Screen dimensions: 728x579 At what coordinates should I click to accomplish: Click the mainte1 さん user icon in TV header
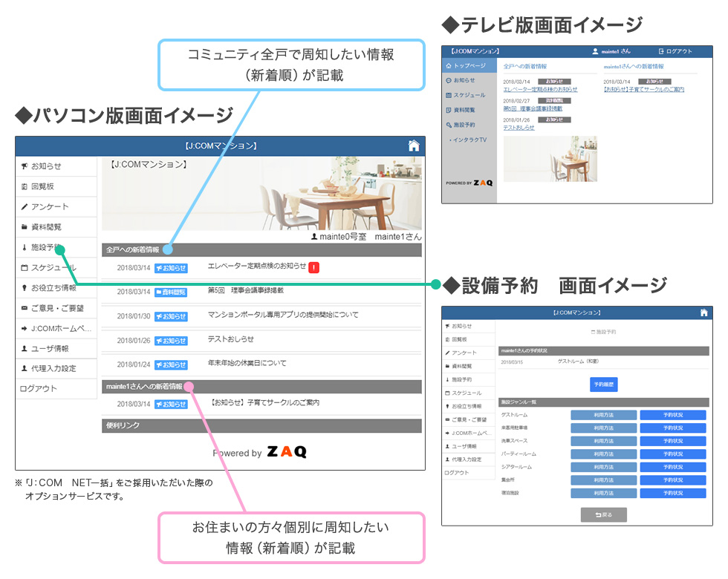pyautogui.click(x=595, y=51)
